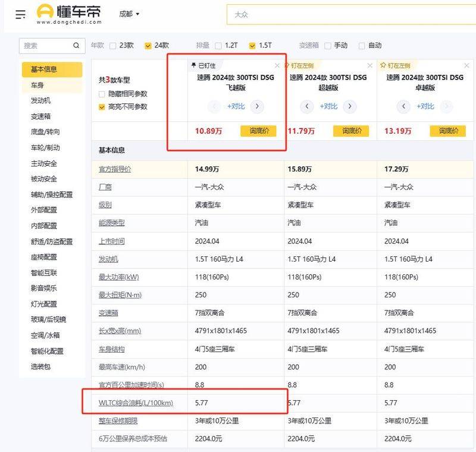Open 长x宽x高(mm) parameter link

pos(120,331)
